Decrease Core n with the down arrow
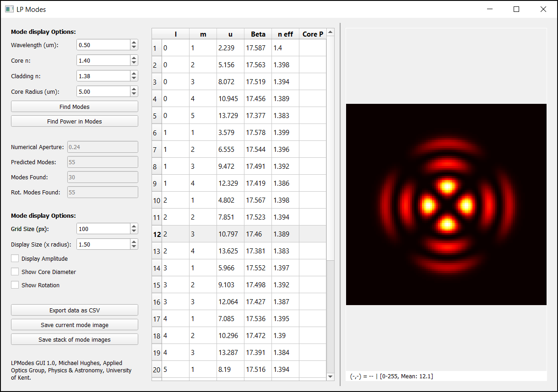This screenshot has height=392, width=558. coord(133,63)
